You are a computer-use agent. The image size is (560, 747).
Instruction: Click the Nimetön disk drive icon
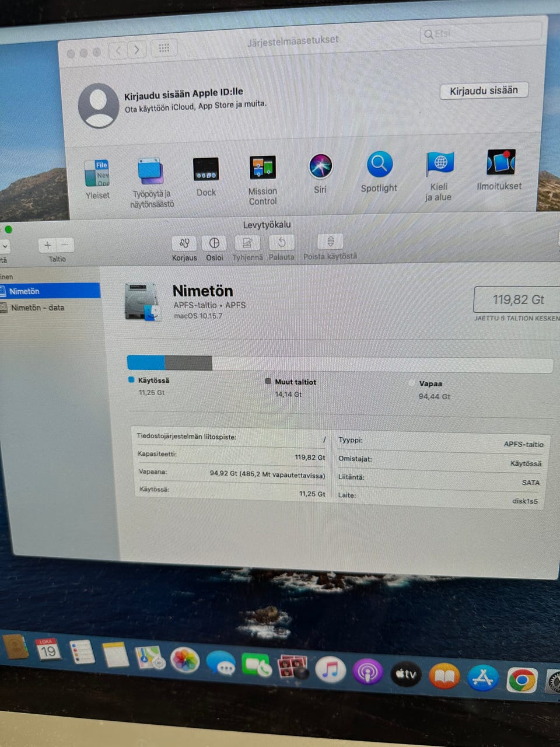click(142, 301)
